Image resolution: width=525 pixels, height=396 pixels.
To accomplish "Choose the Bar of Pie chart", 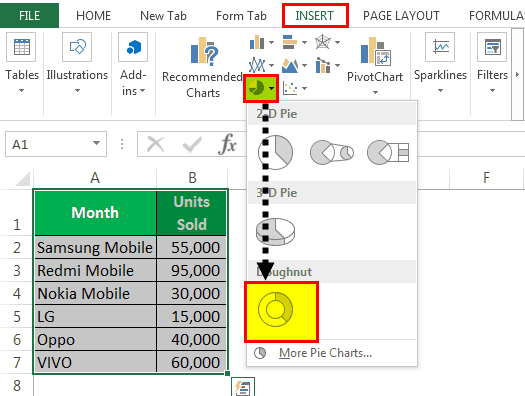I will click(388, 153).
